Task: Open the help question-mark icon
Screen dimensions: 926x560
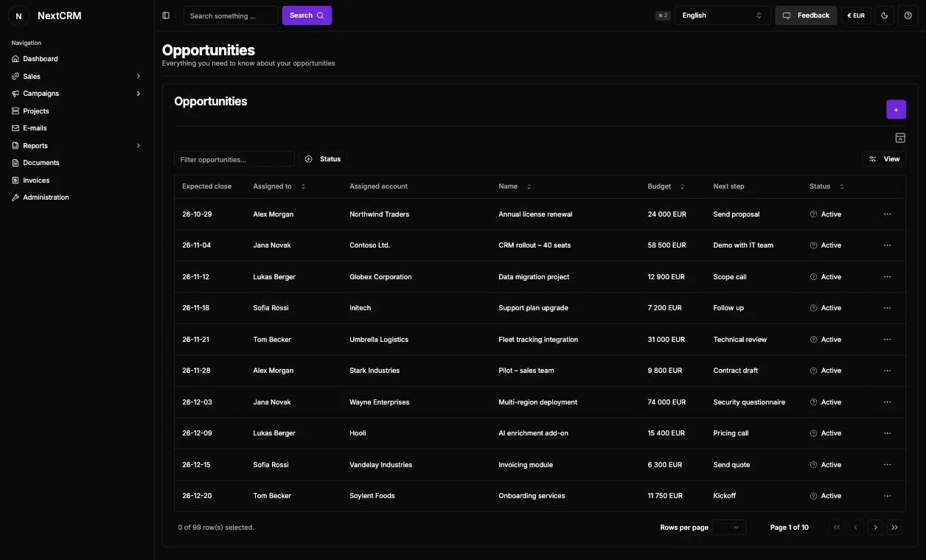Action: tap(908, 15)
